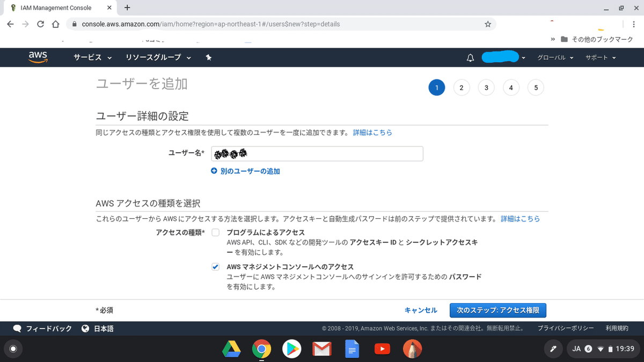This screenshot has width=644, height=362.
Task: Click the pin (star) icon in AWS navbar
Action: pos(209,57)
